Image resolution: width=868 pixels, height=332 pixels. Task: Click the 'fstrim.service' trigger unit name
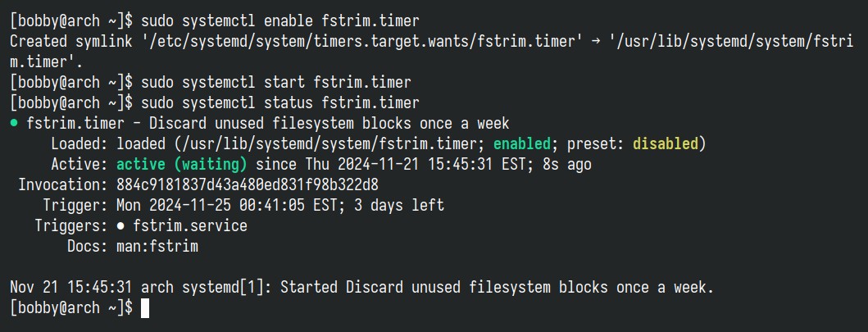pyautogui.click(x=190, y=226)
